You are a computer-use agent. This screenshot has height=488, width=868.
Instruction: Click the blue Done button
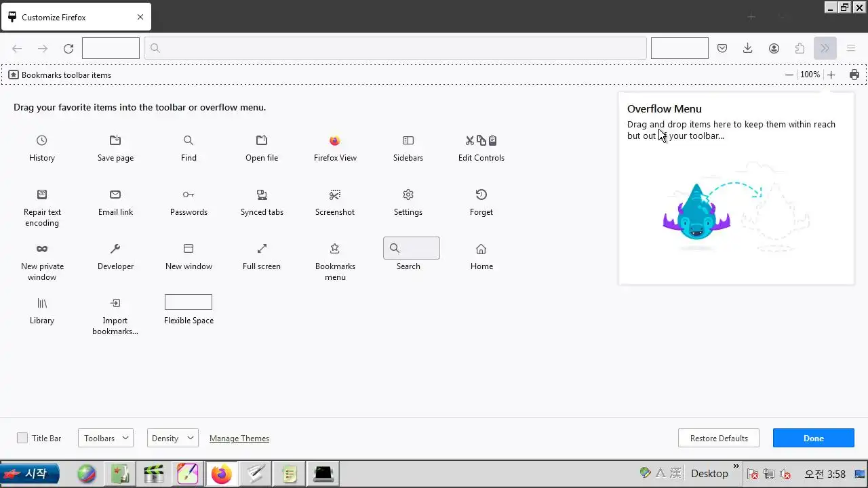[814, 439]
